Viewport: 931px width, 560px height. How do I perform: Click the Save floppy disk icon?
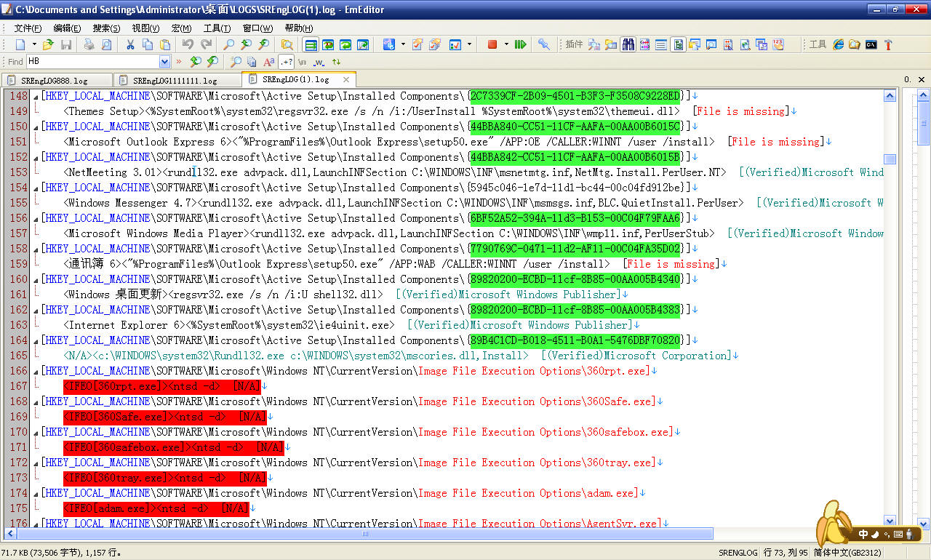click(x=66, y=45)
